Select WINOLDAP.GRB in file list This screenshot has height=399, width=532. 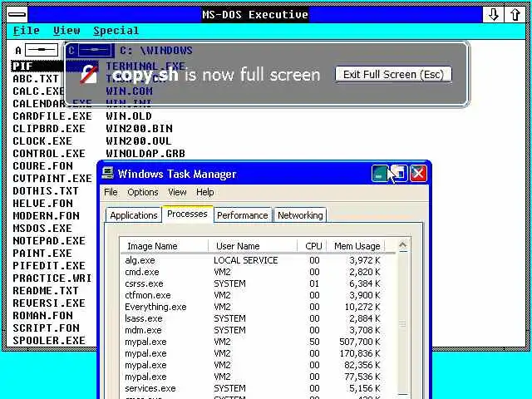[145, 154]
